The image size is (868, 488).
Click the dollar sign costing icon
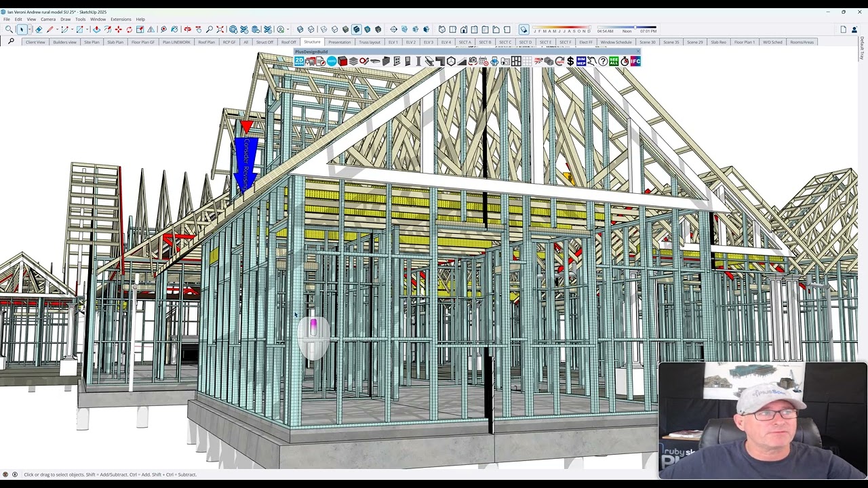(x=570, y=61)
